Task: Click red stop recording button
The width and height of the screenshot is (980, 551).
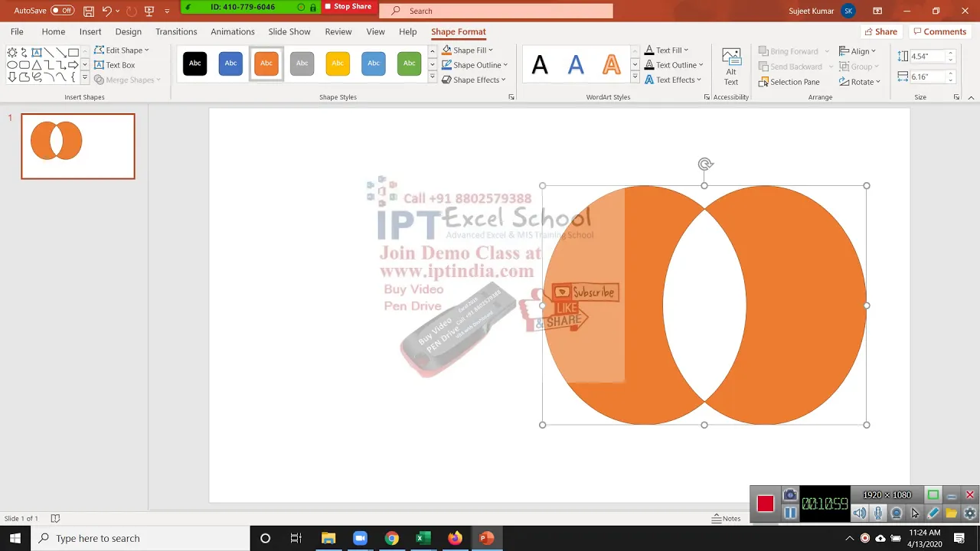Action: pos(766,504)
